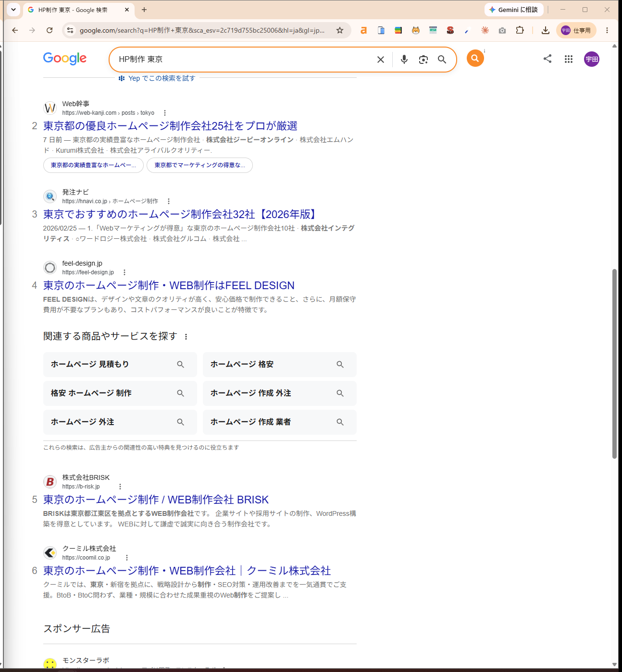Open more options for the feel-design.jp result
622x672 pixels.
(124, 272)
